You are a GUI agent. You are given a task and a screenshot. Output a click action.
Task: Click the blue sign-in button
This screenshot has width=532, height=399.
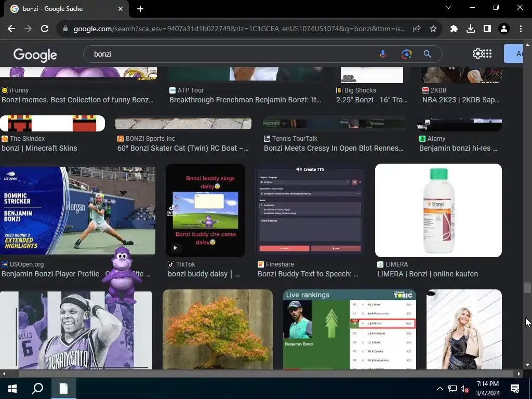(513, 54)
